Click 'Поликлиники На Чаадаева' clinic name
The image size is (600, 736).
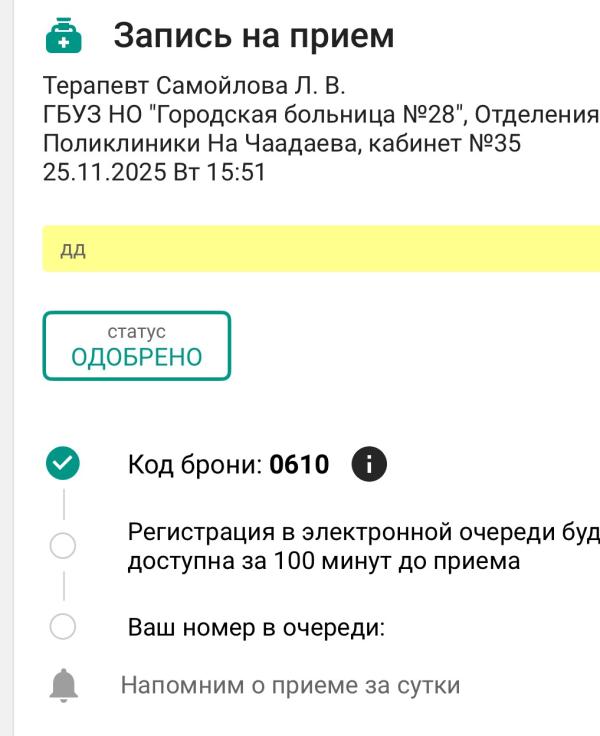(x=197, y=143)
